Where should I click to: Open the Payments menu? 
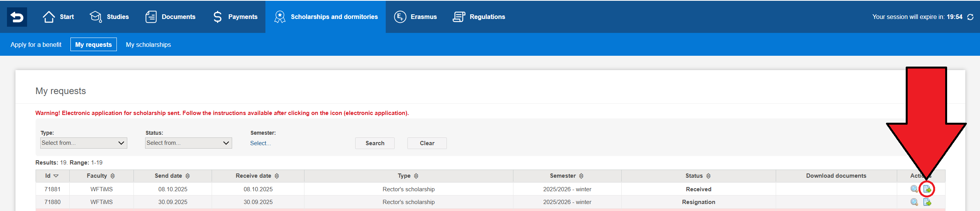[x=235, y=17]
